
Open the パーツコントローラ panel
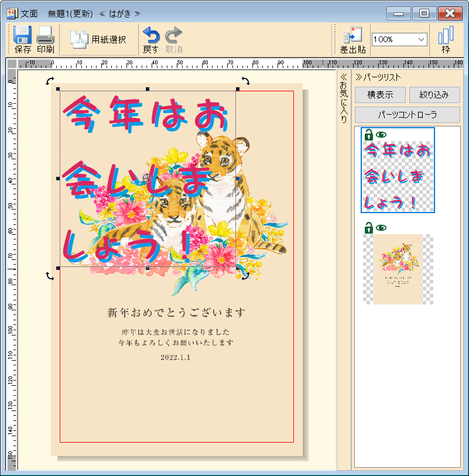(x=407, y=115)
